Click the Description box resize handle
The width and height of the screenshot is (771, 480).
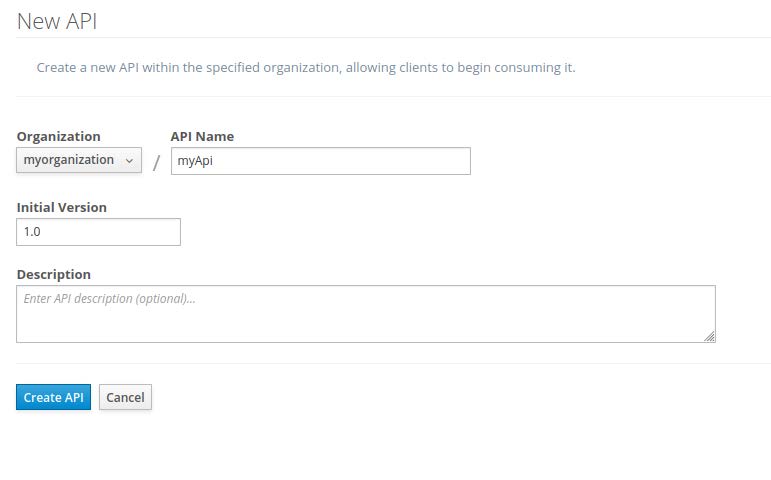(x=709, y=337)
